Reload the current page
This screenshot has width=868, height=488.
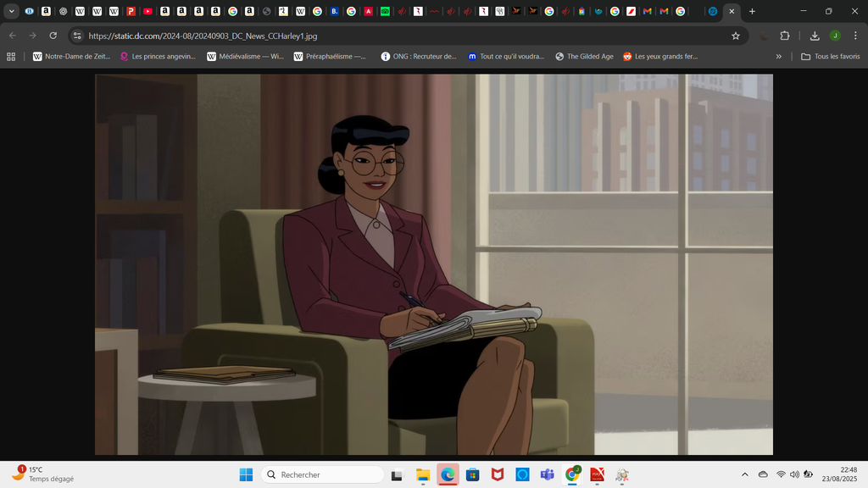coord(53,36)
